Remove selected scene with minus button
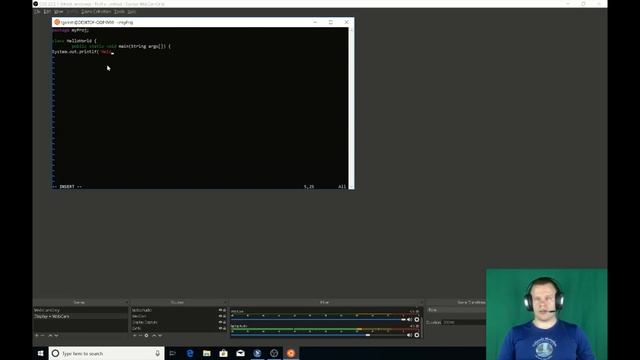 click(43, 336)
